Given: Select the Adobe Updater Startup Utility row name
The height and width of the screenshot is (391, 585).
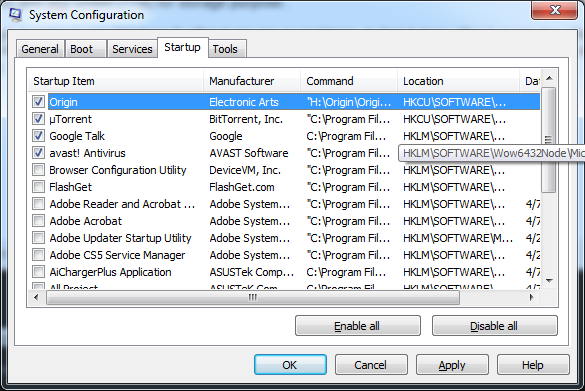Looking at the screenshot, I should (x=120, y=238).
